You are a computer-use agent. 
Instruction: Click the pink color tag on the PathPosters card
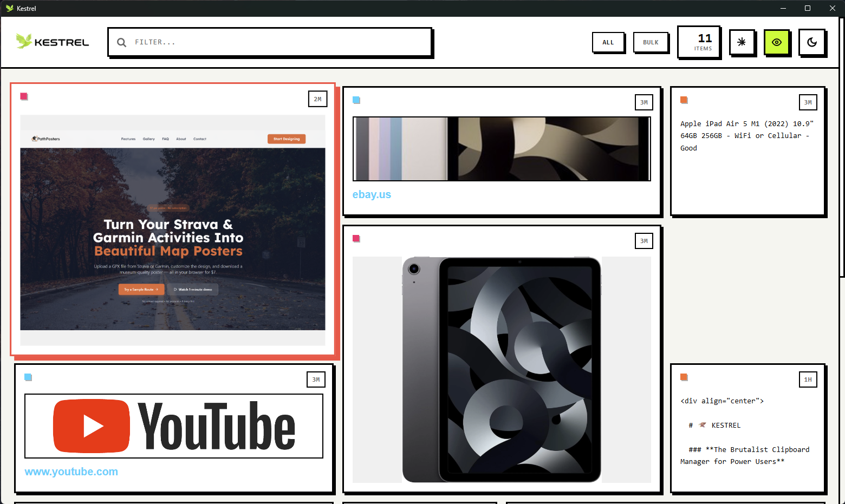[x=24, y=96]
